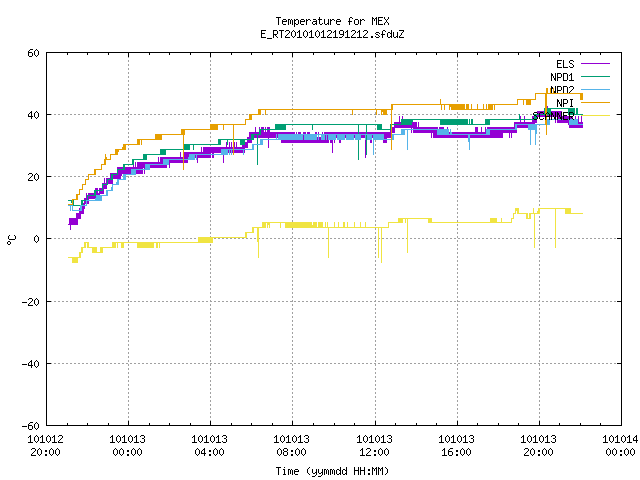Click the "Time (yymmdd HH:MM)" axis title
640x480 pixels.
point(332,471)
